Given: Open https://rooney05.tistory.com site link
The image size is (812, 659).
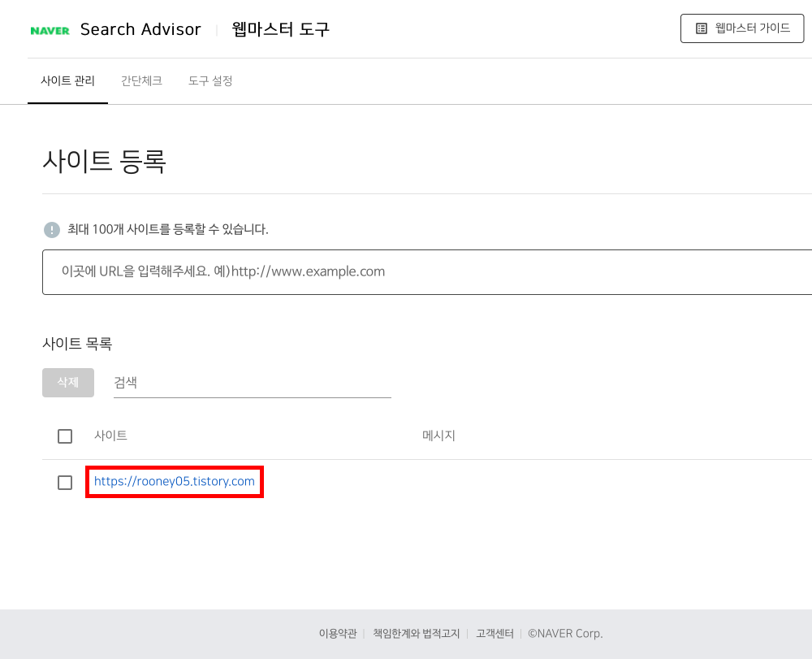Looking at the screenshot, I should click(x=175, y=481).
